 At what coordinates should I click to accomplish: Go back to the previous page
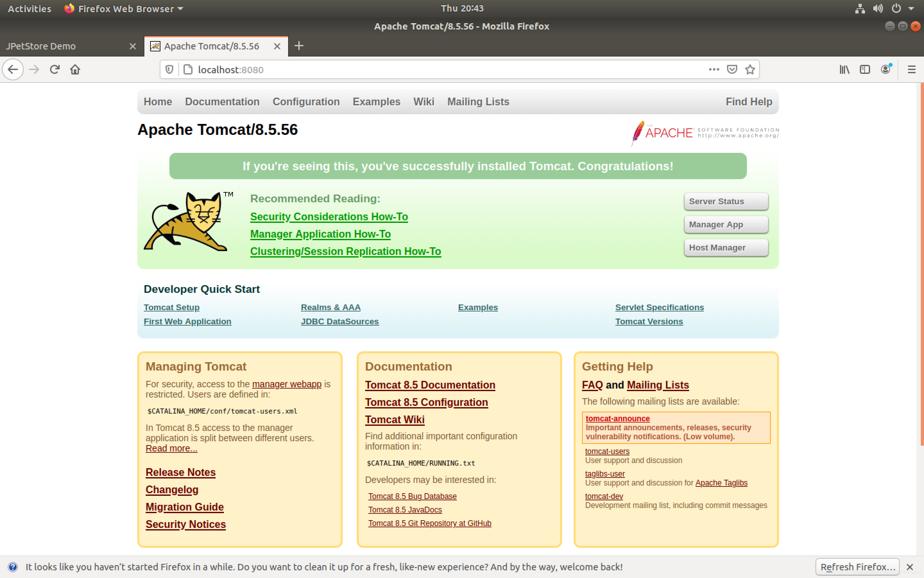pos(13,70)
